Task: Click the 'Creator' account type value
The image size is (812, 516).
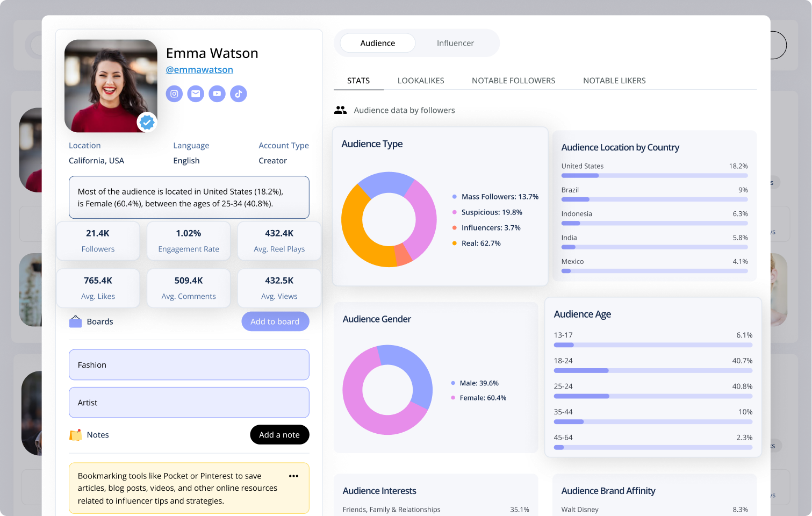Action: [x=272, y=161]
